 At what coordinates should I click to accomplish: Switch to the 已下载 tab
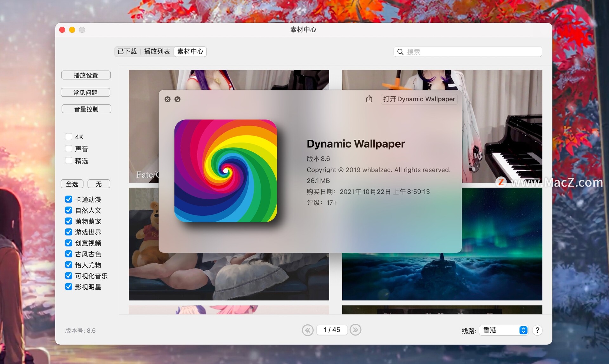[x=127, y=51]
